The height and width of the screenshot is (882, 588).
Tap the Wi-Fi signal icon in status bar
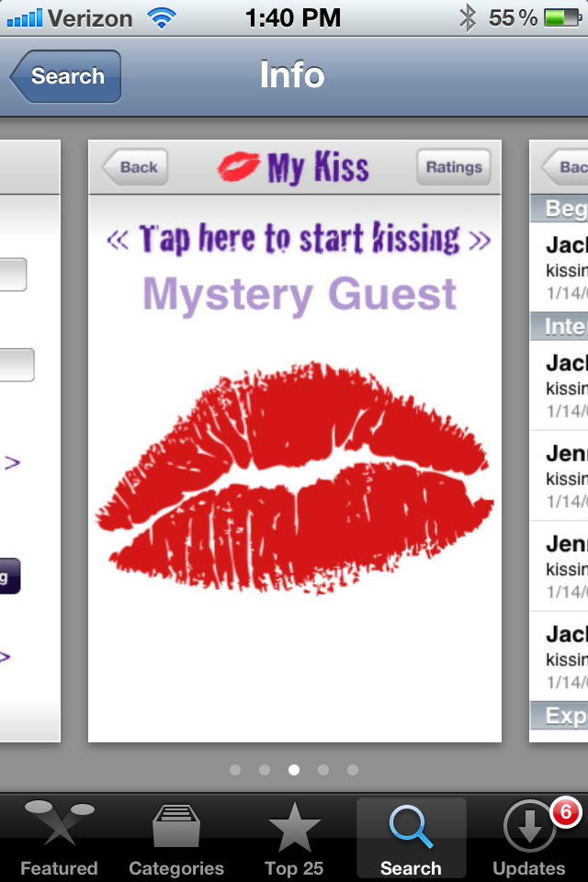click(162, 17)
